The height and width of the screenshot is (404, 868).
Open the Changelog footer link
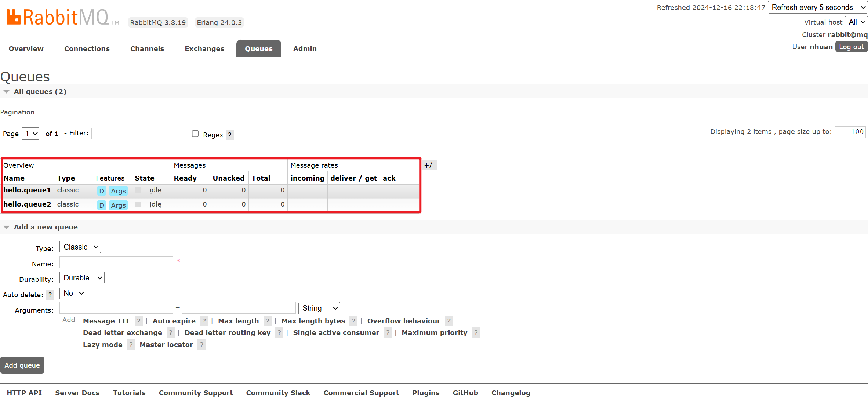tap(511, 393)
